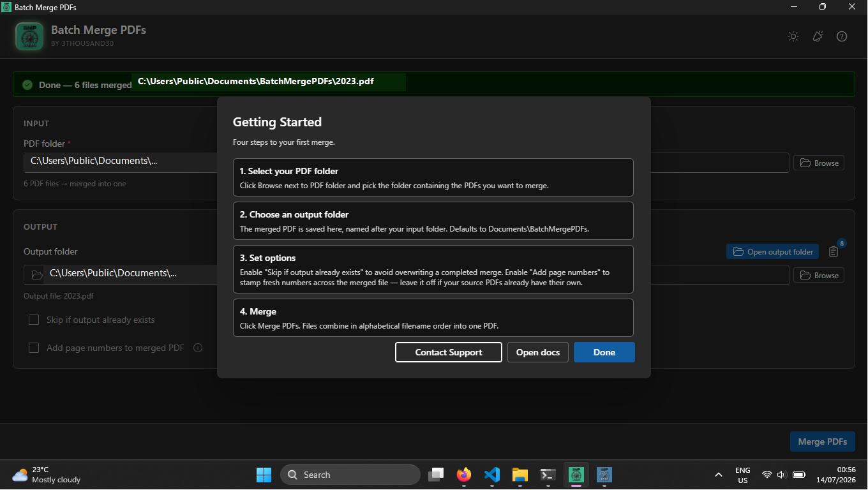Open the Windows Start menu
Viewport: 868px width, 490px height.
(x=264, y=475)
